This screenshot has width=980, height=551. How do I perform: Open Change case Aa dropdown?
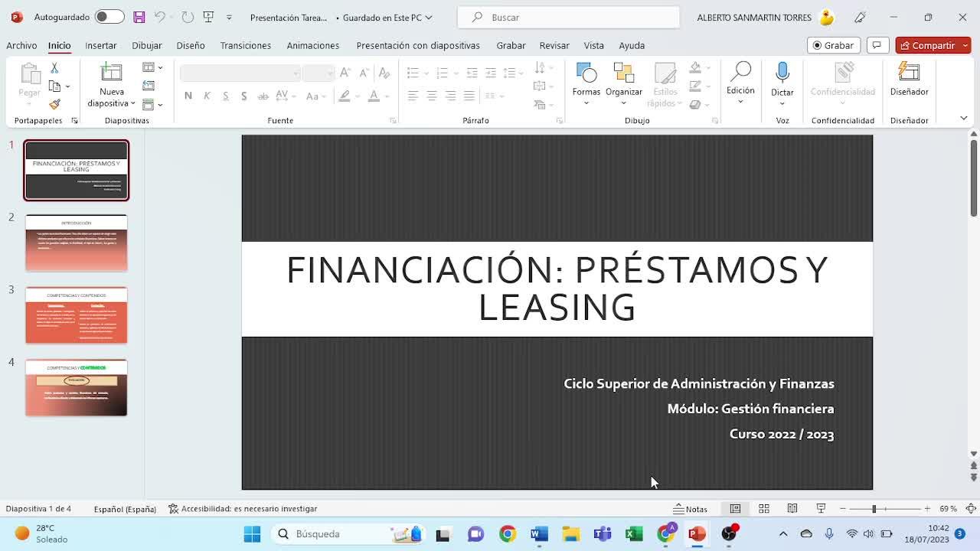pyautogui.click(x=315, y=96)
